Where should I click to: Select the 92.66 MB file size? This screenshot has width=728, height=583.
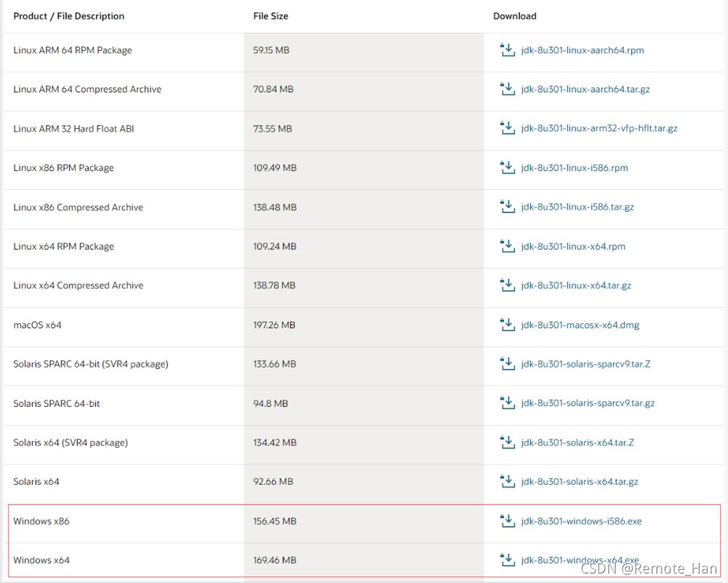pyautogui.click(x=273, y=481)
